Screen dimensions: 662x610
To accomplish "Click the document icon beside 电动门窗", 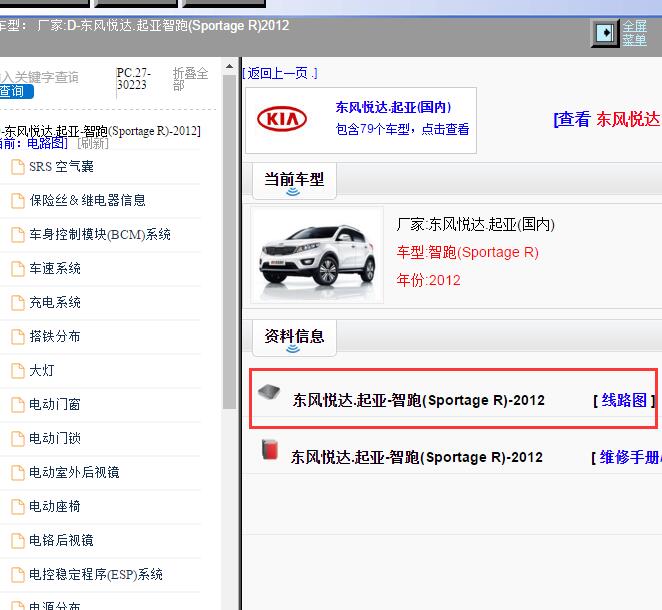I will point(18,404).
